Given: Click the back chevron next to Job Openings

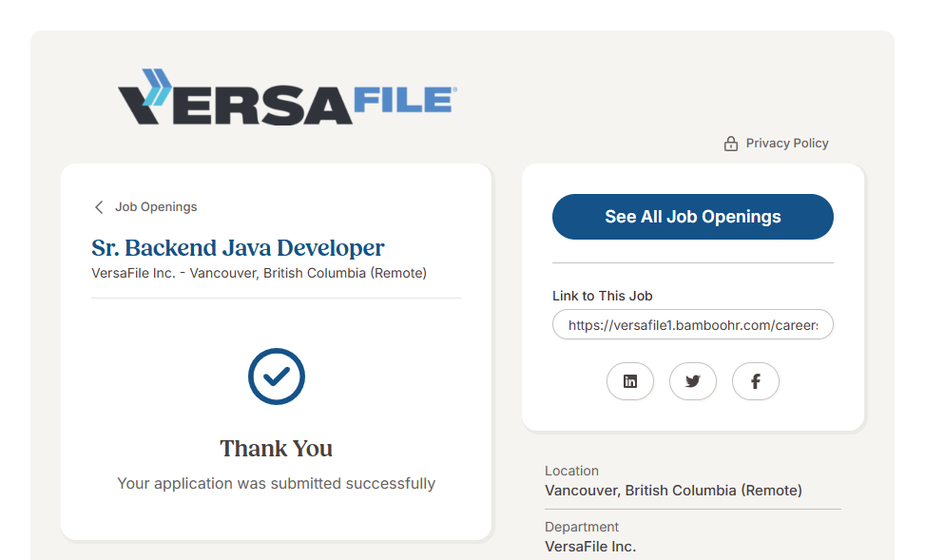Looking at the screenshot, I should pyautogui.click(x=99, y=207).
